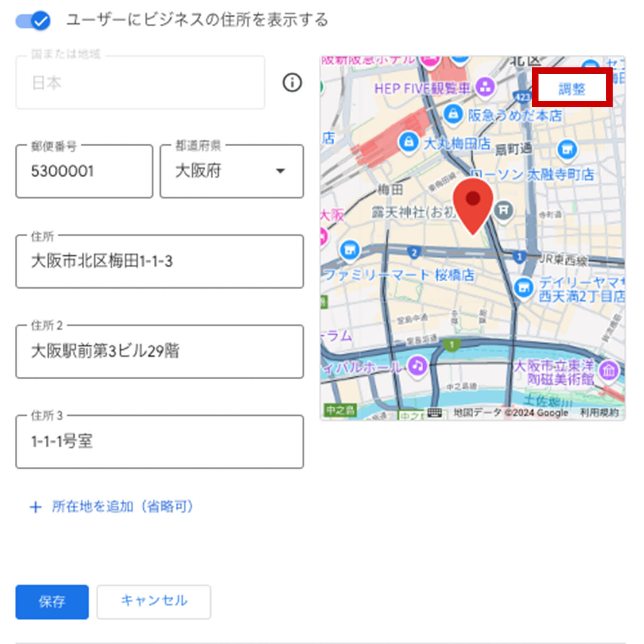
Task: Click the music hall marker icon on map
Action: tap(417, 365)
